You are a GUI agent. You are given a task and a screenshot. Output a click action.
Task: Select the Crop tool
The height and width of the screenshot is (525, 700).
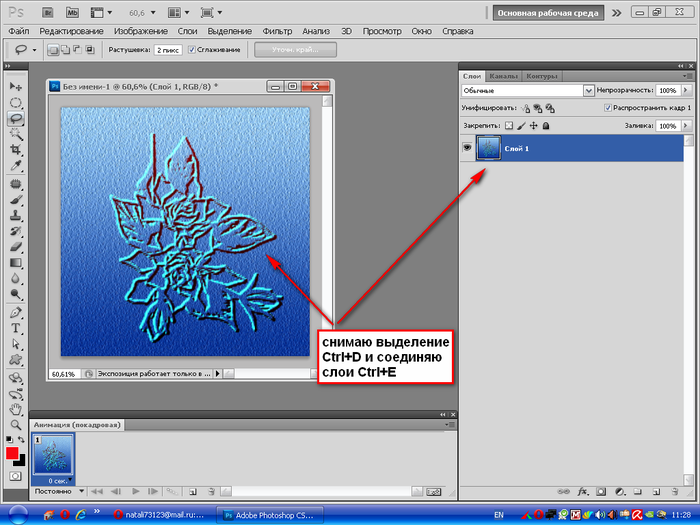pos(16,150)
